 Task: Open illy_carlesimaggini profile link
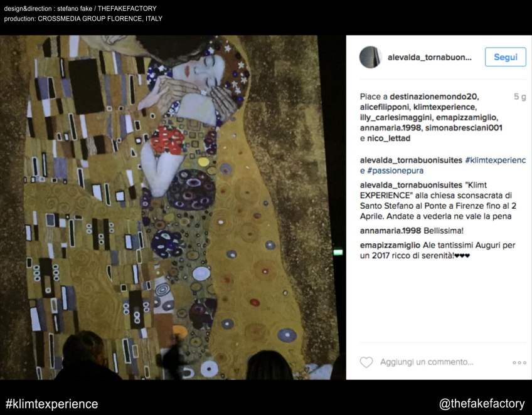coord(395,118)
